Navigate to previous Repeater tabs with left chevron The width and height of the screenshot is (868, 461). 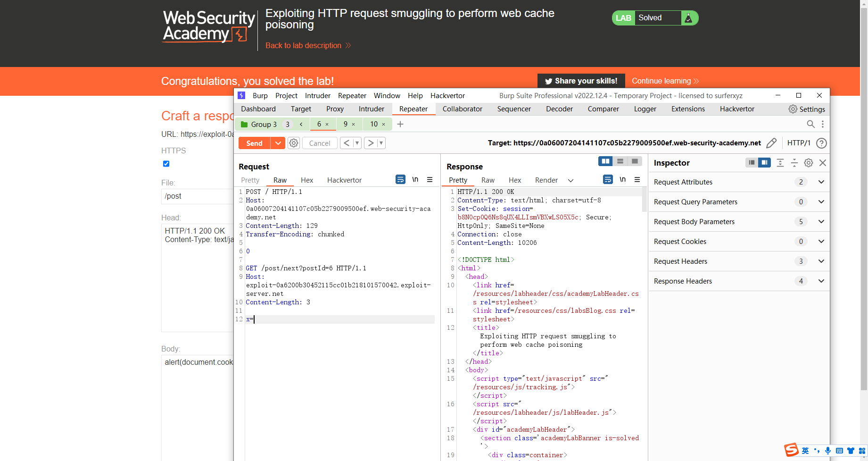point(301,124)
